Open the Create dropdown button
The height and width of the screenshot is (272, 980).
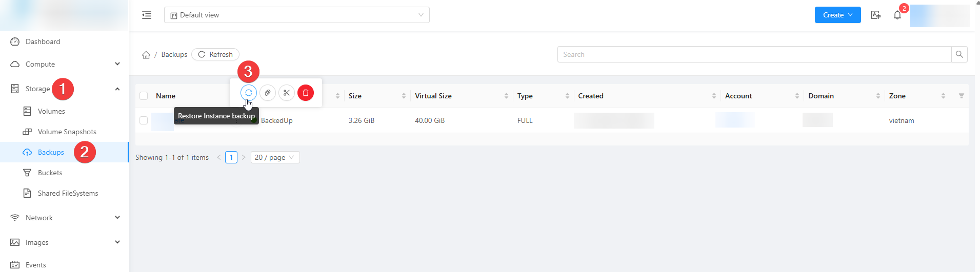(x=837, y=15)
